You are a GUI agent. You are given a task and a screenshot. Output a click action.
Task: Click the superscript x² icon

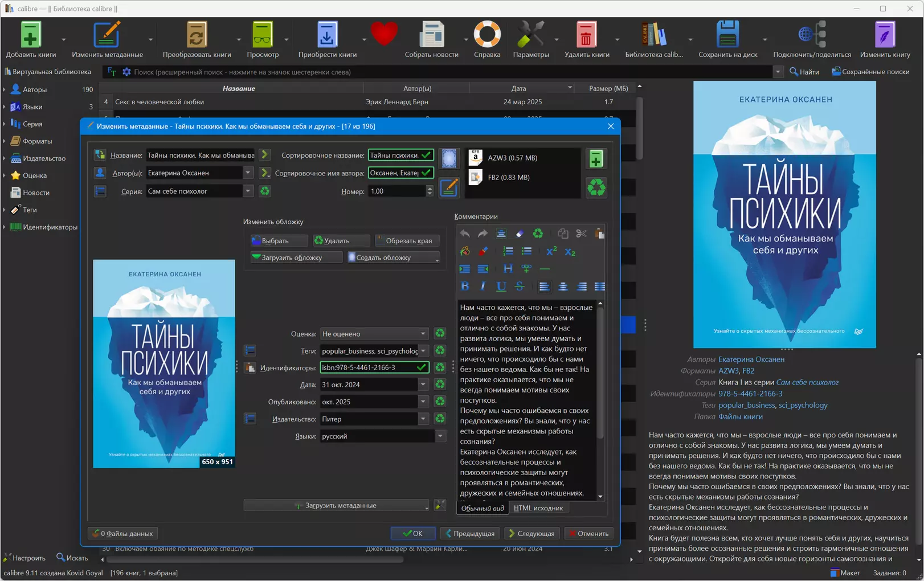pyautogui.click(x=551, y=251)
